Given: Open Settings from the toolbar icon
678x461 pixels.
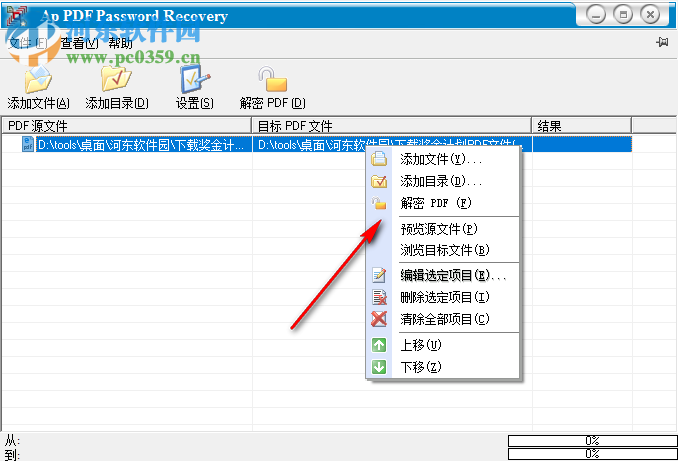Looking at the screenshot, I should pyautogui.click(x=195, y=79).
